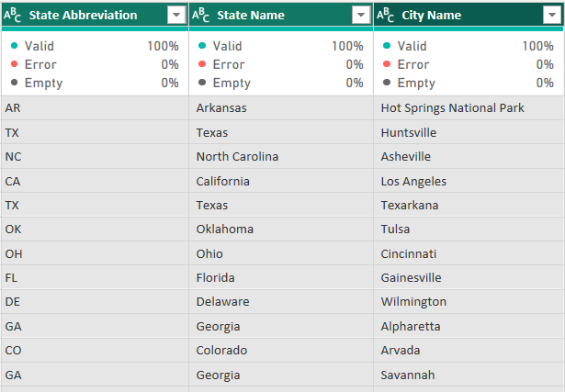The height and width of the screenshot is (392, 565).
Task: Select the AR abbreviation cell
Action: [96, 108]
